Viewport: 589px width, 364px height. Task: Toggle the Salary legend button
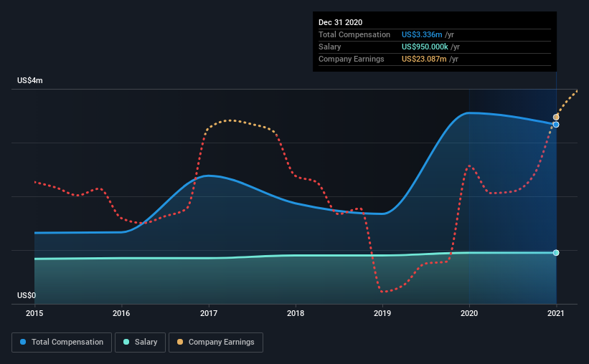140,343
